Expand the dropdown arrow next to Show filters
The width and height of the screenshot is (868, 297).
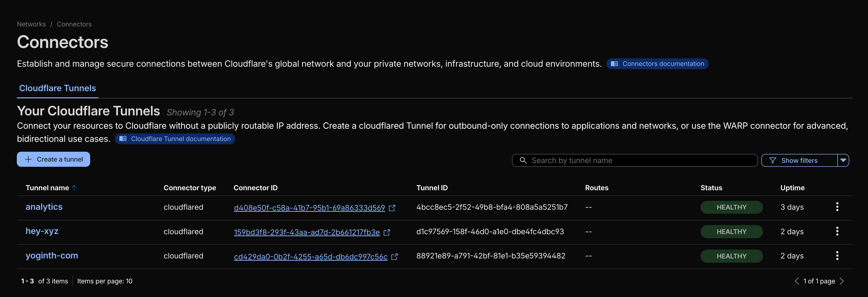click(x=843, y=160)
